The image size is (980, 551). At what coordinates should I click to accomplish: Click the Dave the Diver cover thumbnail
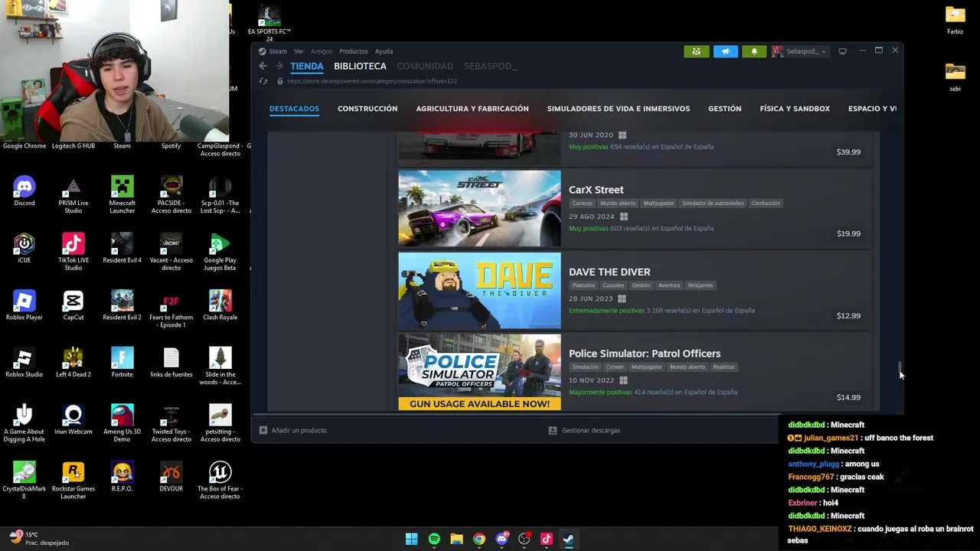point(479,290)
